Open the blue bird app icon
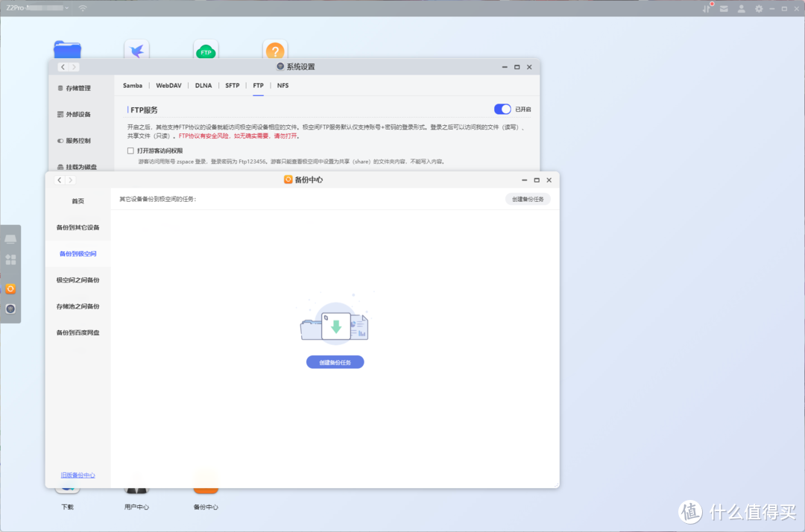Viewport: 805px width, 532px height. pos(136,50)
